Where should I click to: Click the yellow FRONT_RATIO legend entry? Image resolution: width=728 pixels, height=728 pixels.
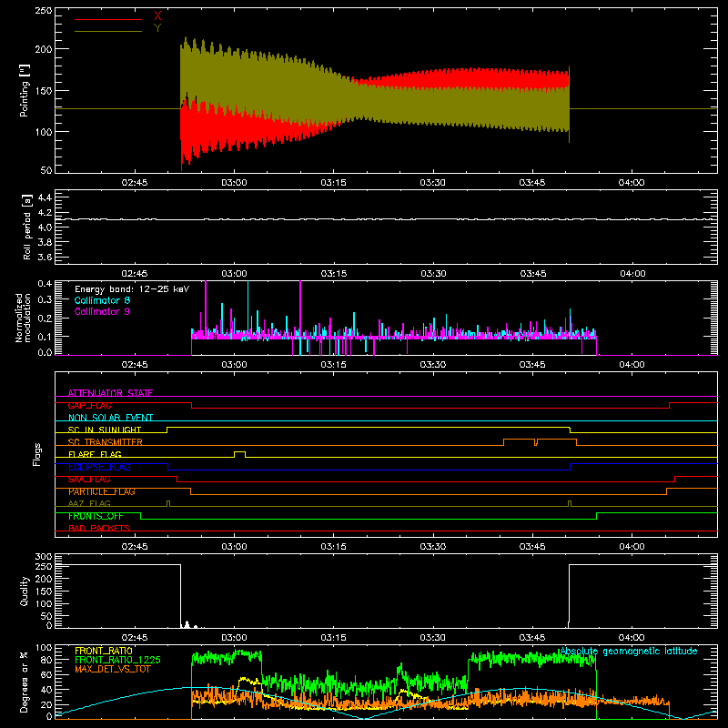(104, 651)
